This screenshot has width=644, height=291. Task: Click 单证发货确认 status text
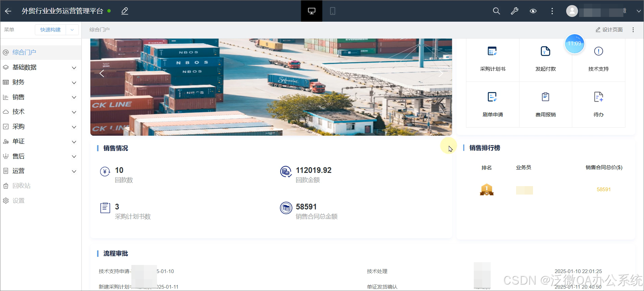(x=382, y=287)
